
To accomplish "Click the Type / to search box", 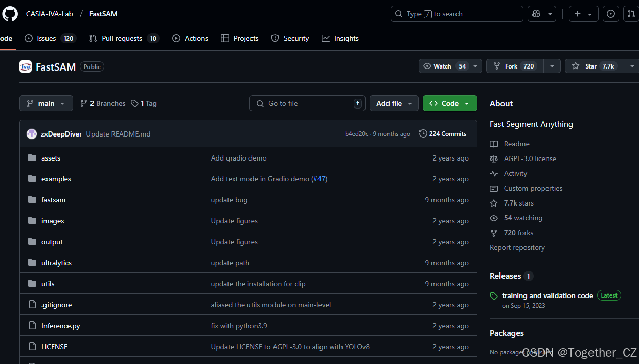I will coord(457,14).
